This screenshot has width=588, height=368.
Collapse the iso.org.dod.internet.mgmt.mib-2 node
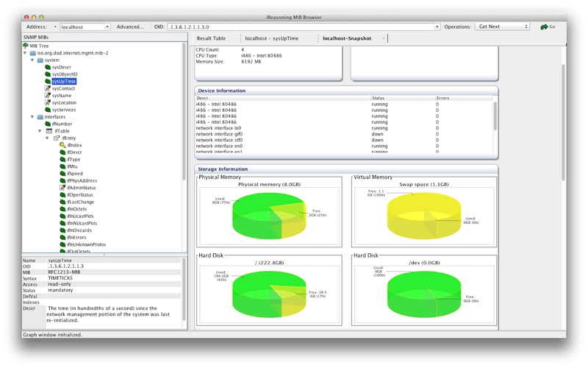[25, 53]
